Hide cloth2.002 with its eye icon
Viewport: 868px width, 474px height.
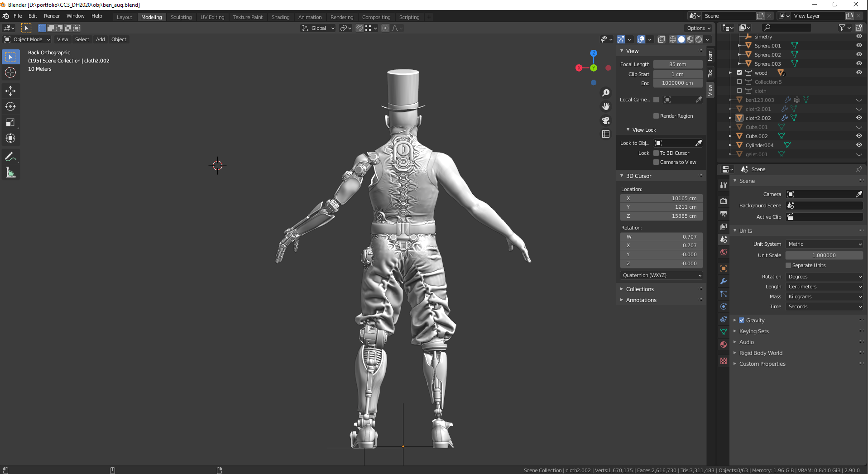(x=858, y=118)
